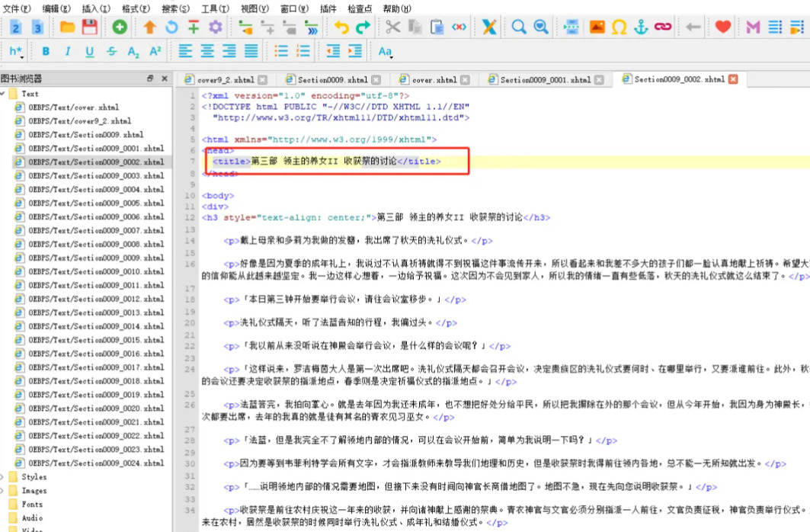
Task: Click the Undo arrow icon
Action: 341,27
